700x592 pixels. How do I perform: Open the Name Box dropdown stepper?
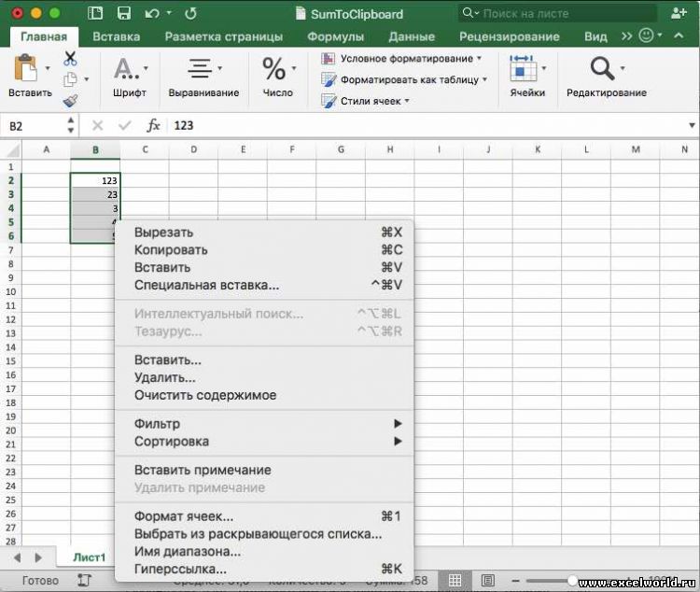[x=71, y=125]
